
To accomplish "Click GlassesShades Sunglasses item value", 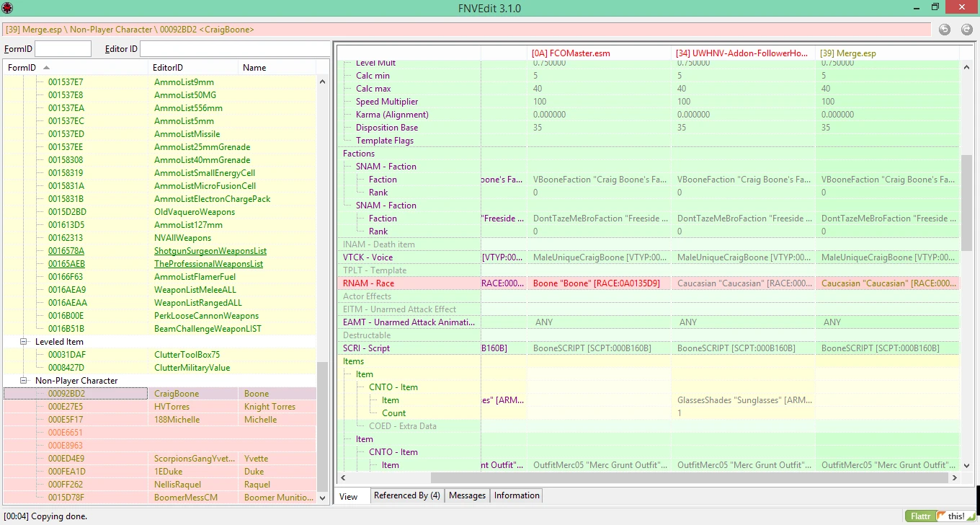I will click(744, 400).
